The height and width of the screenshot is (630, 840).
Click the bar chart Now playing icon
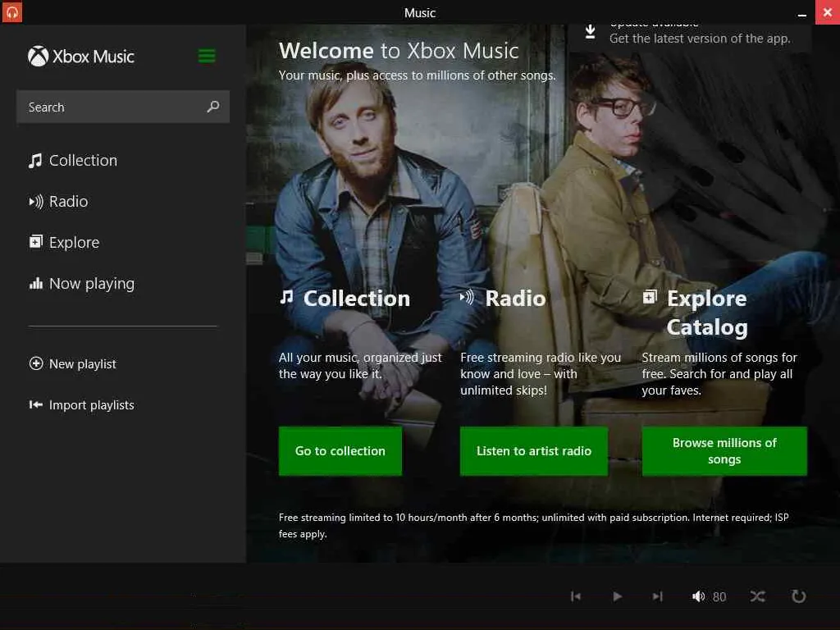(36, 283)
